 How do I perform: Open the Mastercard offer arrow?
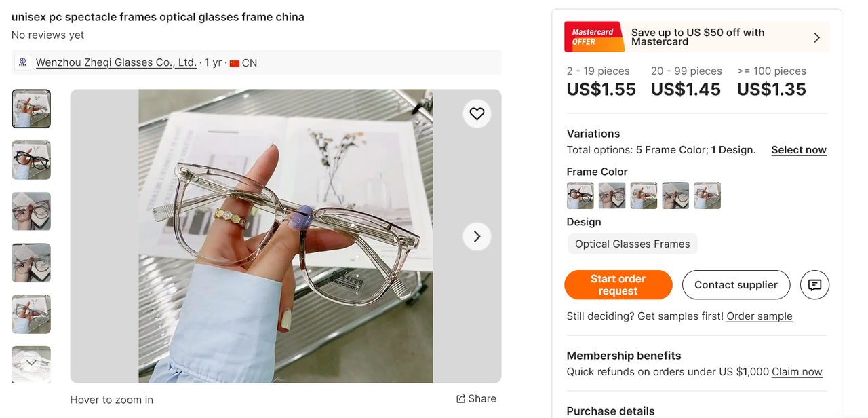tap(816, 37)
